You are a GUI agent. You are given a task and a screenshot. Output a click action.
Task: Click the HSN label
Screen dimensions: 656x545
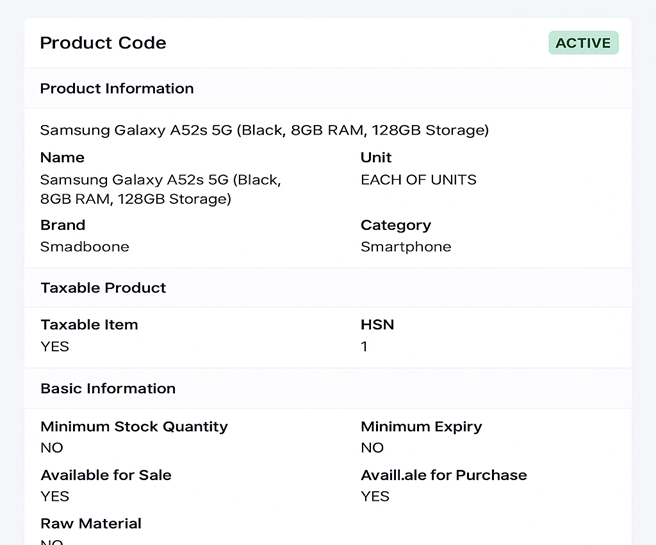(377, 325)
